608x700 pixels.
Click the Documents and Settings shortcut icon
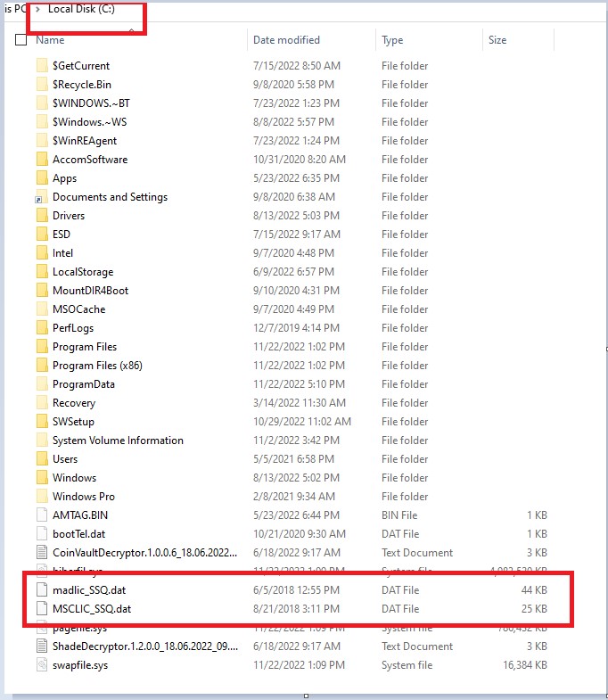pos(41,197)
